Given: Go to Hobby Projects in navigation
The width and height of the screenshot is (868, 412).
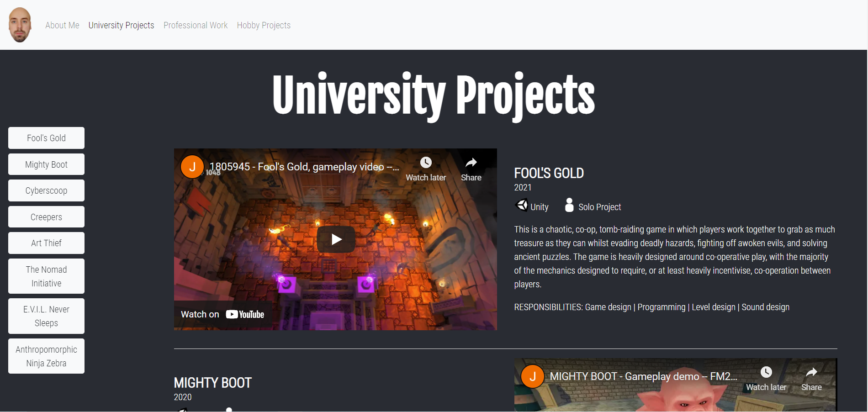Looking at the screenshot, I should click(264, 25).
